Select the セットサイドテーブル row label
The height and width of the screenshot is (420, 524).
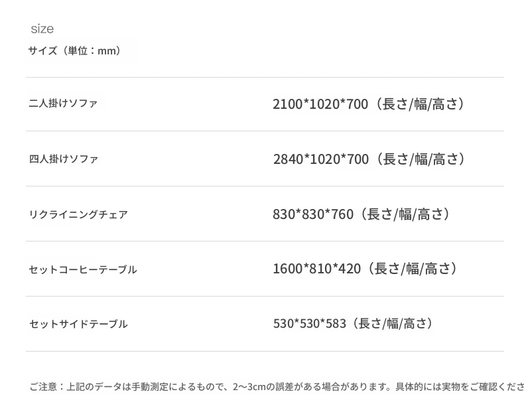[78, 324]
